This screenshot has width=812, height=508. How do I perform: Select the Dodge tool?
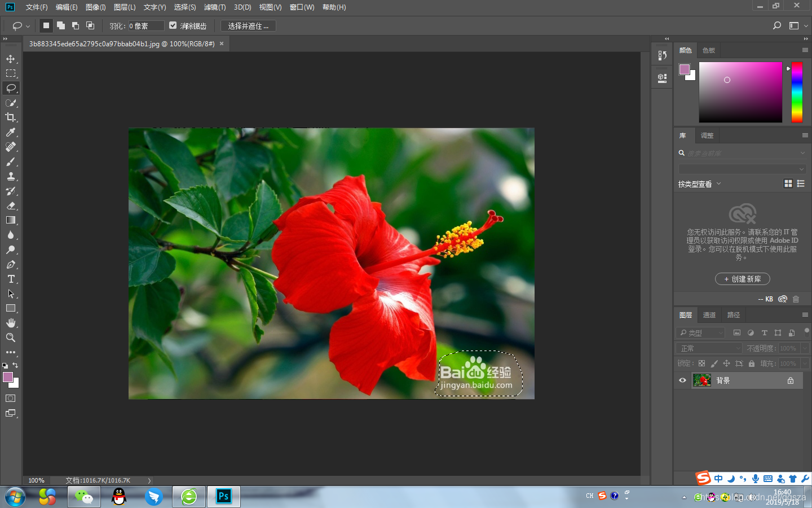(x=11, y=249)
